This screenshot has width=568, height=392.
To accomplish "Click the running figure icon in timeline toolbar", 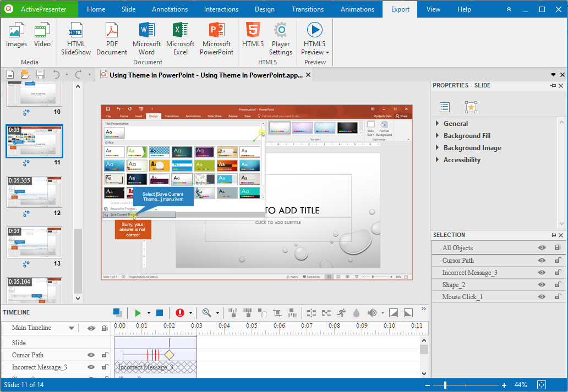I will pos(341,313).
